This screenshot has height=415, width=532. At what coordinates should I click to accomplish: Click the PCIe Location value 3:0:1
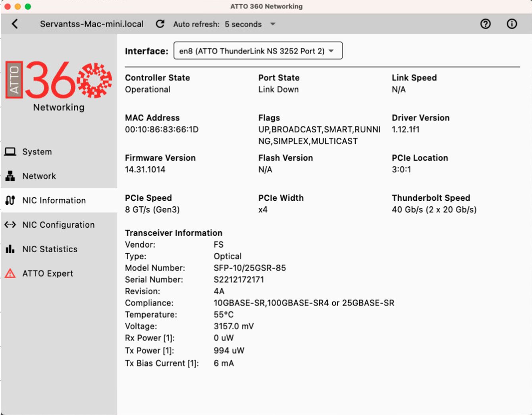click(x=401, y=169)
